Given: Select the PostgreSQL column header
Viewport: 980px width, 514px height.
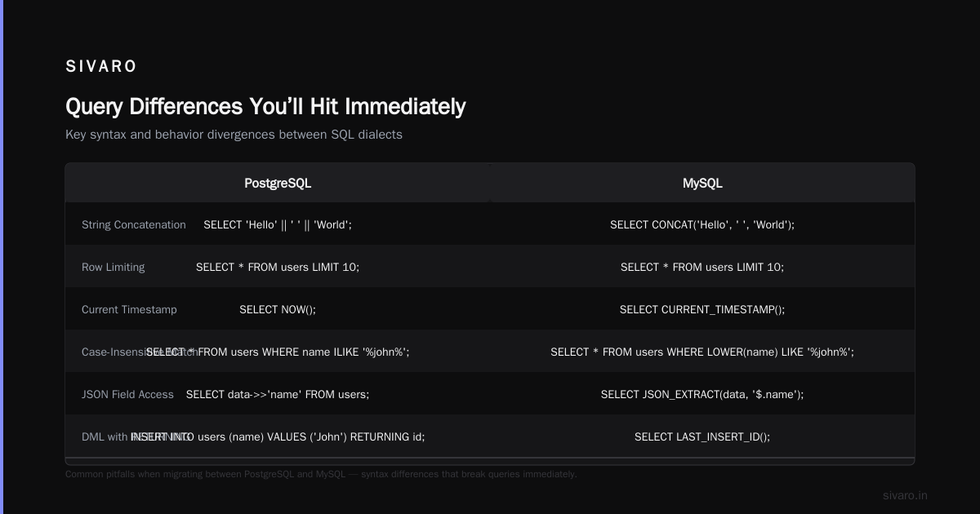Looking at the screenshot, I should (278, 183).
